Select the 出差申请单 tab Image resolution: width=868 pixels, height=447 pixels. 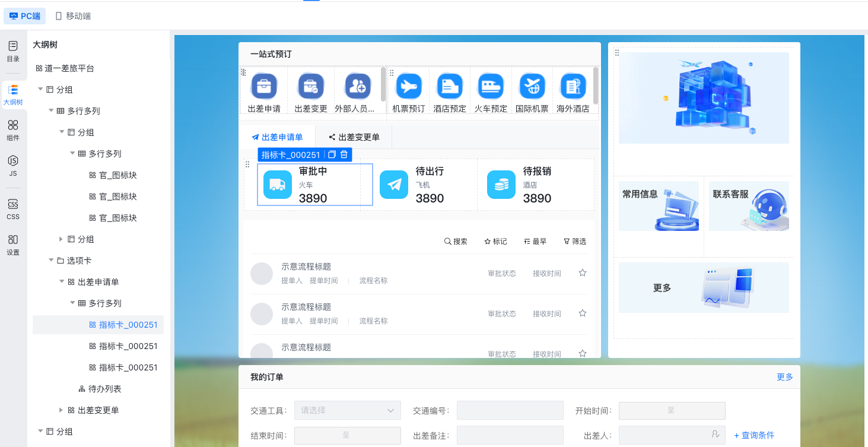277,137
